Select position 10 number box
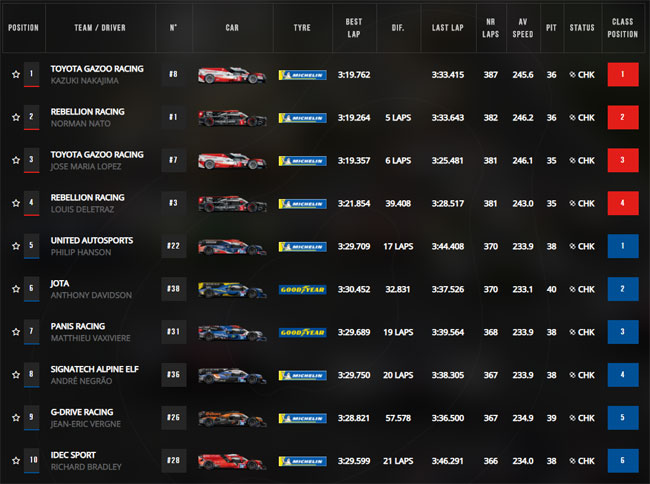 [x=32, y=460]
